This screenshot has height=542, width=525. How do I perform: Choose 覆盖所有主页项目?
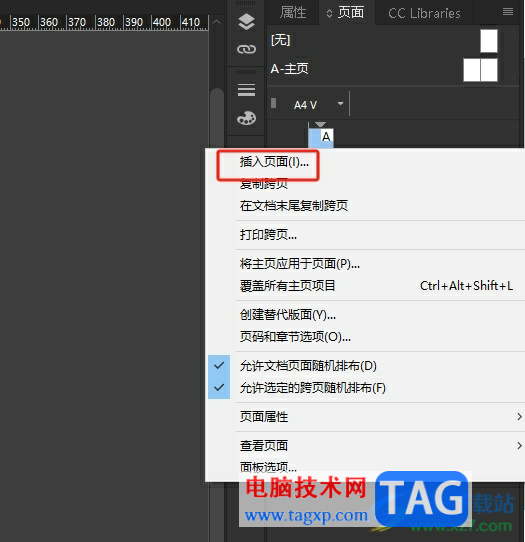coord(365,286)
